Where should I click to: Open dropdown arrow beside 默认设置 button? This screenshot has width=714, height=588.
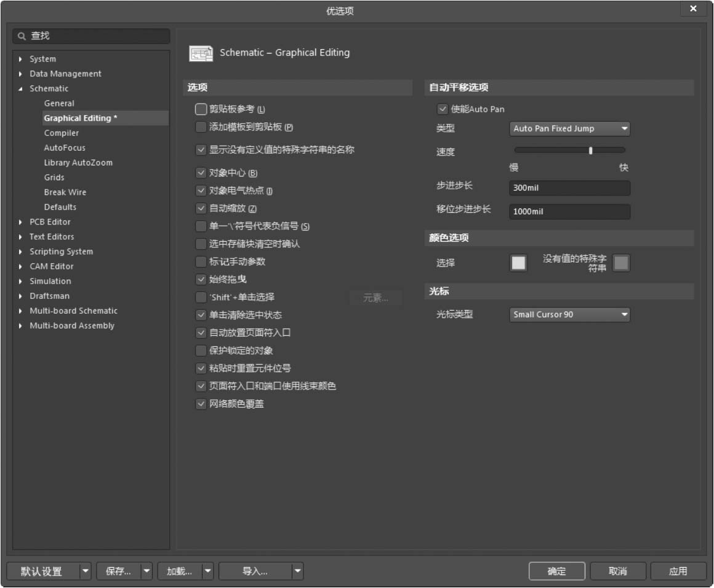pos(86,571)
